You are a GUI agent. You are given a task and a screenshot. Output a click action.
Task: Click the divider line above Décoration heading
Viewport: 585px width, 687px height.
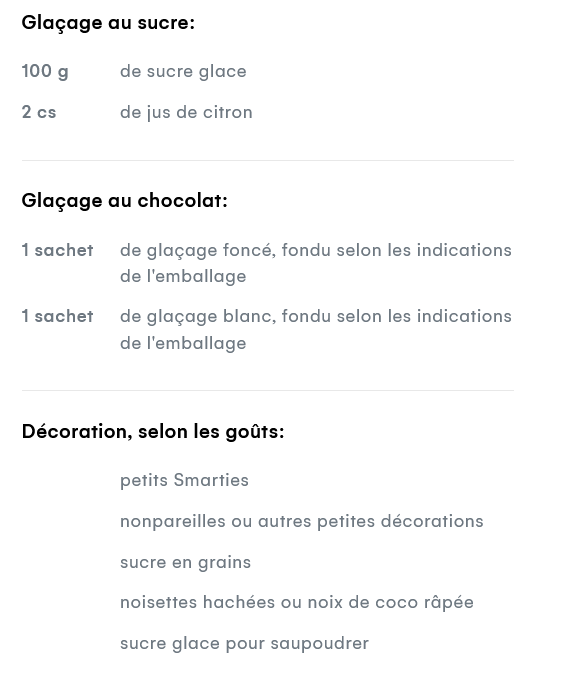point(268,390)
